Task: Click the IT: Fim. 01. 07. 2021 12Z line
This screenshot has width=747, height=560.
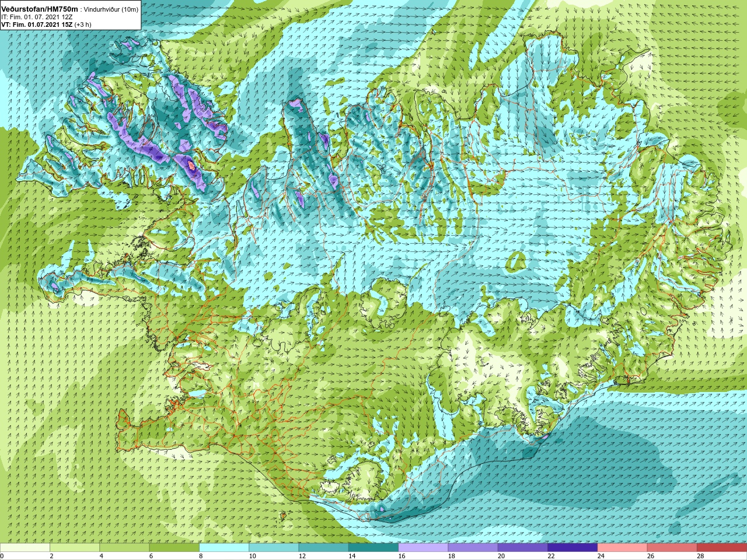Action: coord(37,17)
